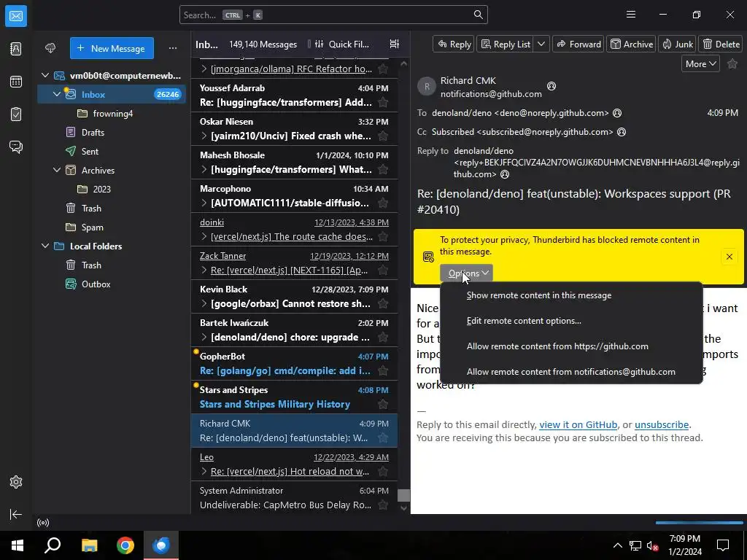
Task: Collapse the spaces toolbar arrow
Action: (16, 514)
